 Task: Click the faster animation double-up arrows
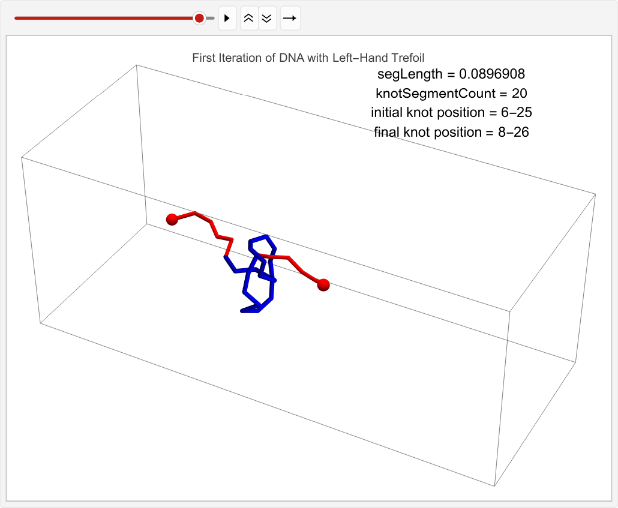[249, 18]
